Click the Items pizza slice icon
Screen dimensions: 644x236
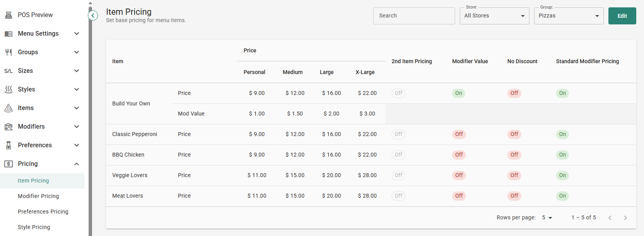click(9, 108)
